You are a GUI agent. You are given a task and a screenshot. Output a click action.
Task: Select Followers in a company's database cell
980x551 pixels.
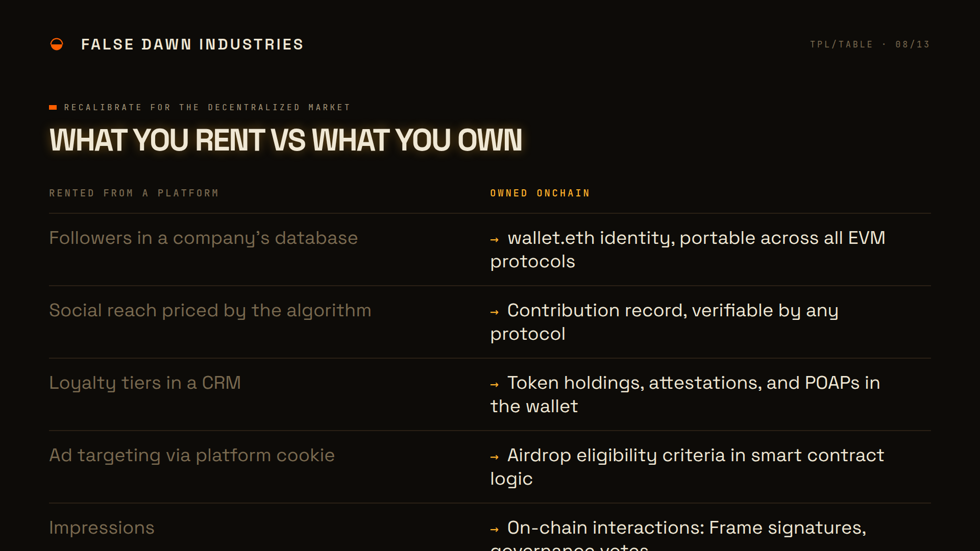click(x=203, y=238)
